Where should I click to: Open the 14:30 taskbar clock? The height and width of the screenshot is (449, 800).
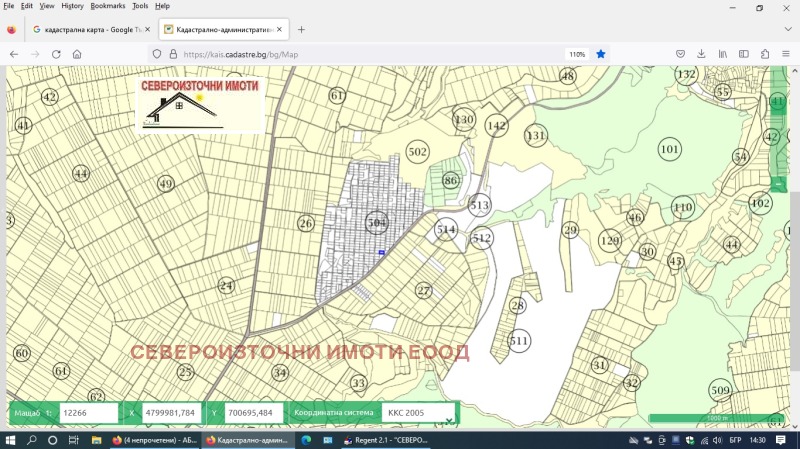[758, 440]
